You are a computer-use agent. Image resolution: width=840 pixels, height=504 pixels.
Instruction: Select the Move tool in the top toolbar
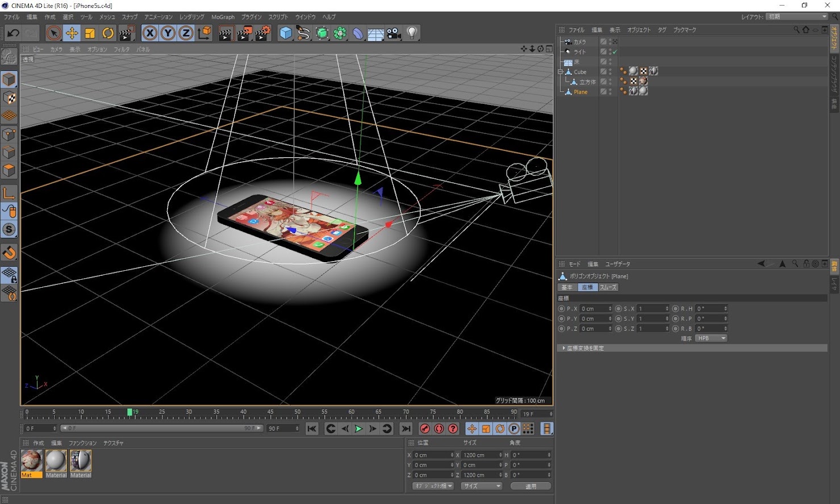coord(72,33)
